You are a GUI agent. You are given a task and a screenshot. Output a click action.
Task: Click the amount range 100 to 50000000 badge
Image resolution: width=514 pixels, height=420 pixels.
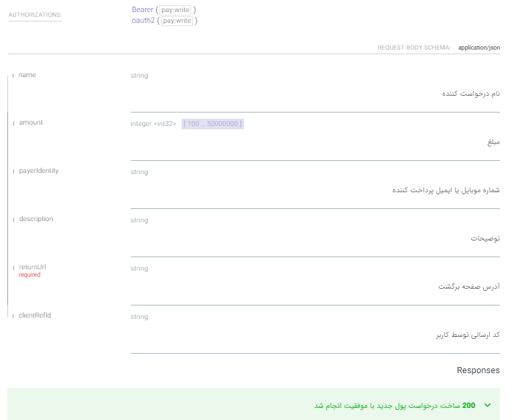pyautogui.click(x=212, y=124)
